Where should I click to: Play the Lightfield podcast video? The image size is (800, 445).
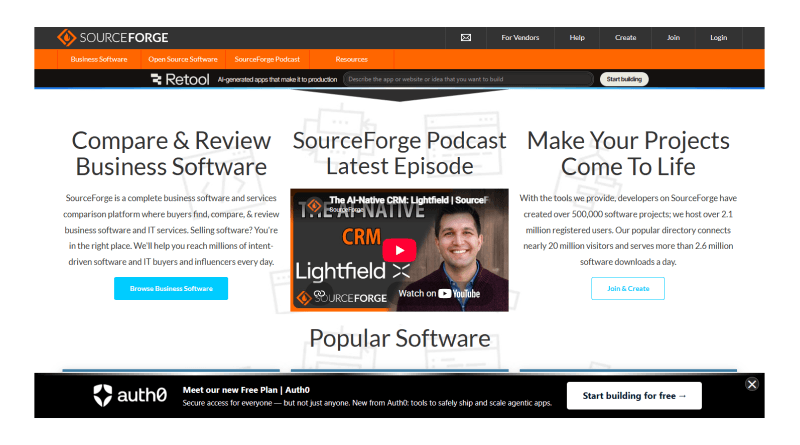[399, 250]
